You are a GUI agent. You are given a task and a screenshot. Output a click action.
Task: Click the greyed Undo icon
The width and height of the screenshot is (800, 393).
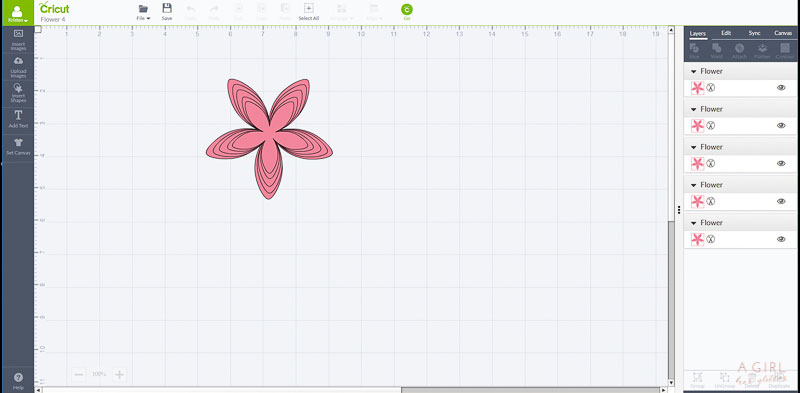click(x=191, y=12)
